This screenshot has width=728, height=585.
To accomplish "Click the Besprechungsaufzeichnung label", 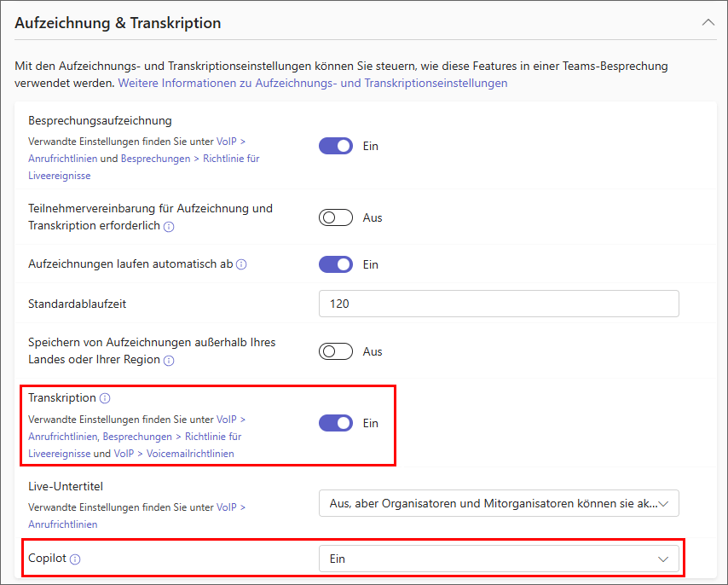I will click(x=100, y=121).
